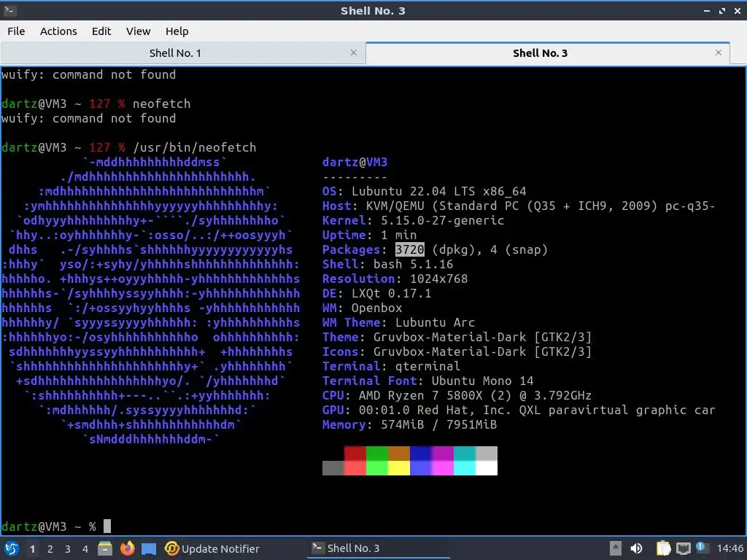Switch to virtual desktop 1
The image size is (747, 560).
coord(32,549)
